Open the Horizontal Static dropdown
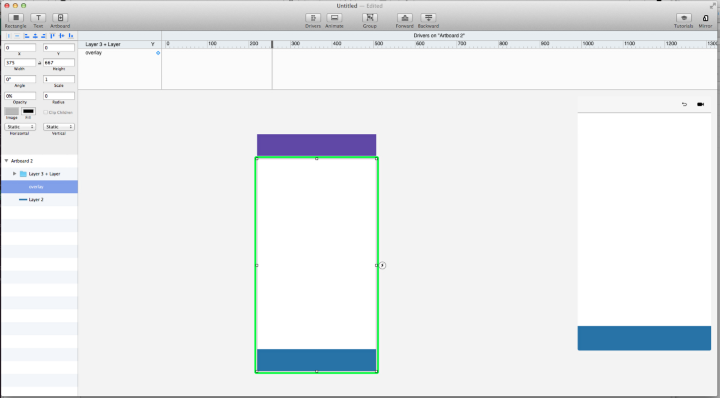 click(20, 127)
